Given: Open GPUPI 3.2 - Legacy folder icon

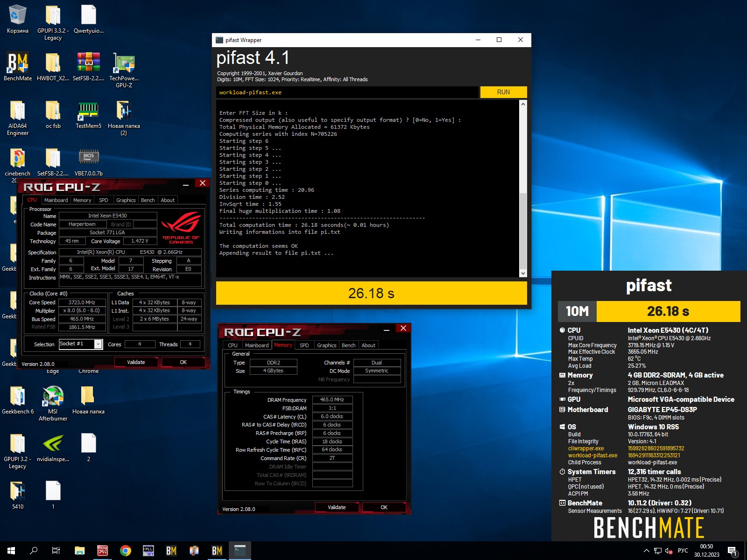Looking at the screenshot, I should tap(18, 451).
